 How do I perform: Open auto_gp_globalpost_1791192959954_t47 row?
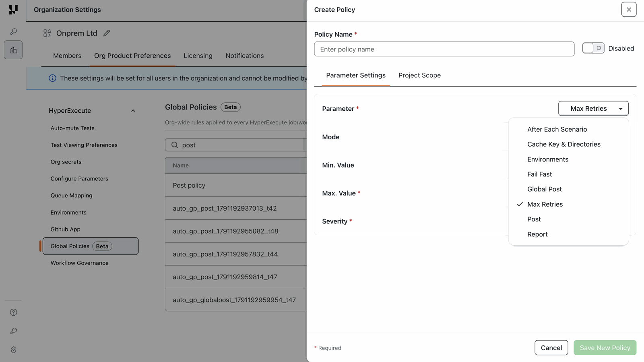pos(236,300)
